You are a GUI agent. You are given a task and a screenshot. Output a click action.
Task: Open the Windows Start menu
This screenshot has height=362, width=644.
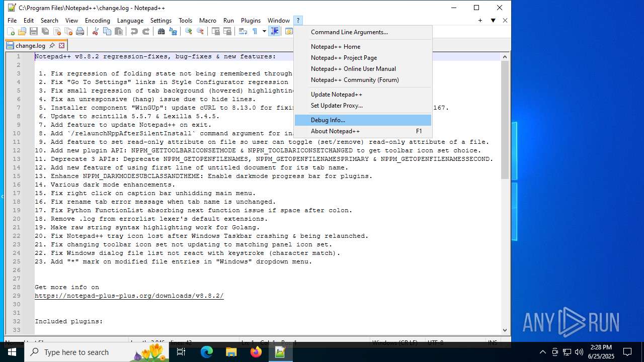(x=12, y=352)
